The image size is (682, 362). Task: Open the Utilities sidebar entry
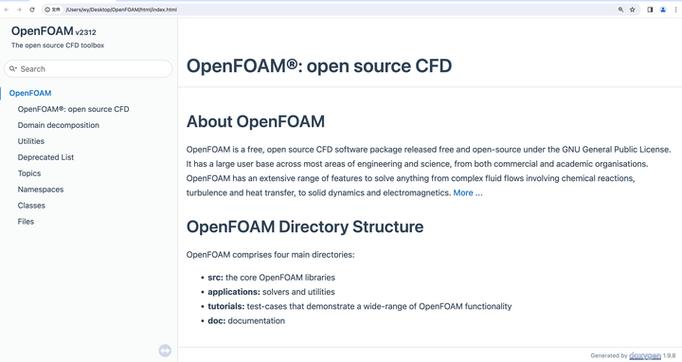click(31, 141)
